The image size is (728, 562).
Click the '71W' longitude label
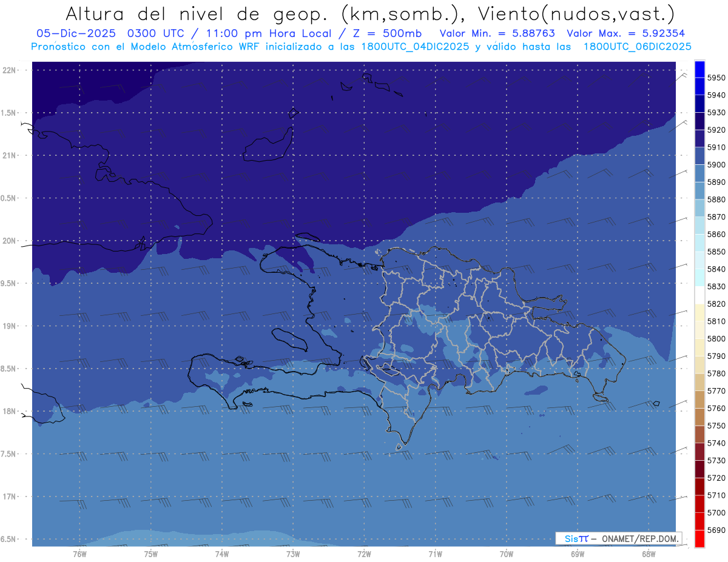point(435,554)
